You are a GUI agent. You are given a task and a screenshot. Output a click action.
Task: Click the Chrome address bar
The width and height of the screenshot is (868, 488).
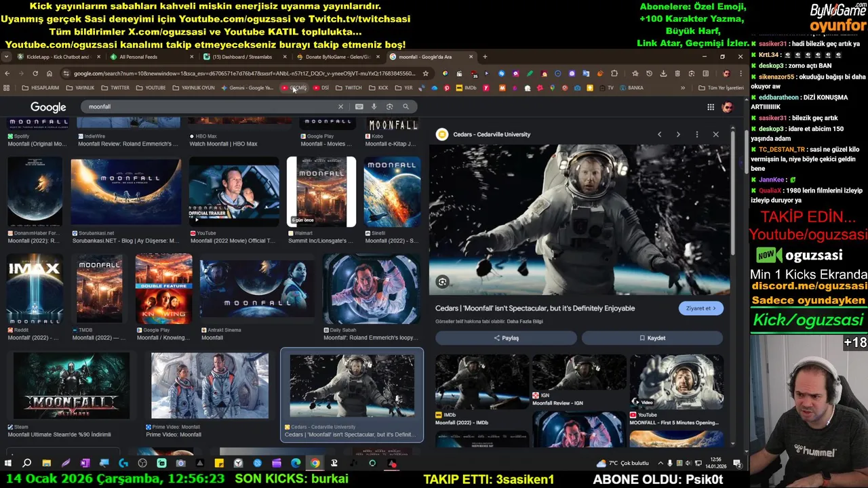(x=244, y=73)
